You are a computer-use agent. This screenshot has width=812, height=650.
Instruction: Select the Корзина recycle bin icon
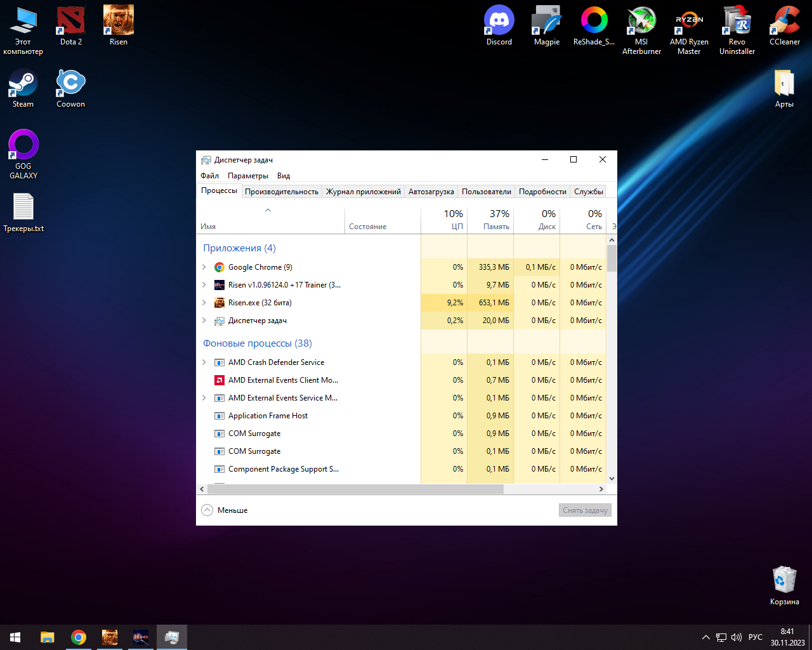click(784, 584)
